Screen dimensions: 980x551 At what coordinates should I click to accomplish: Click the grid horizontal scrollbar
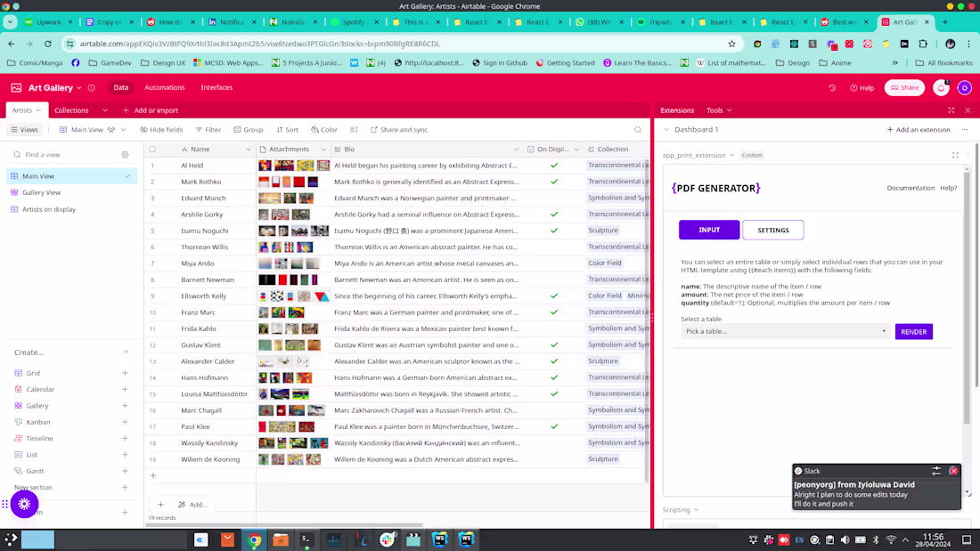284,525
